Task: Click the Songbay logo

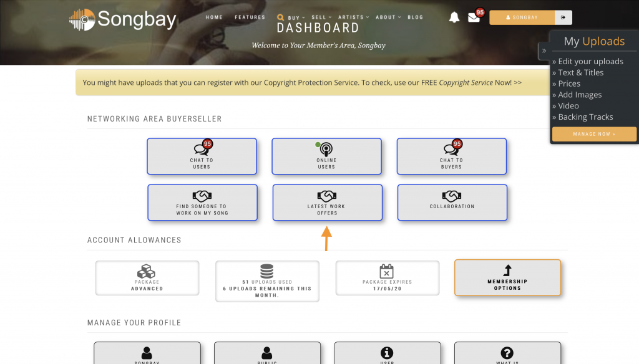Action: 123,19
